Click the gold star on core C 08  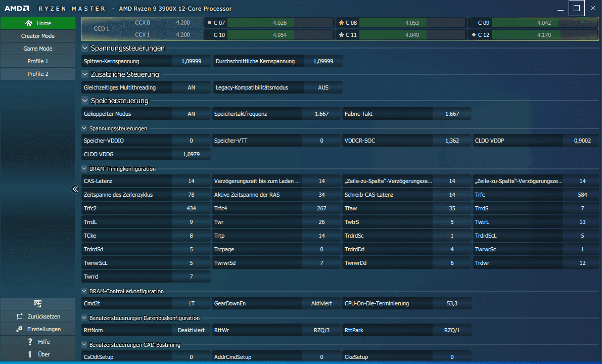point(341,23)
